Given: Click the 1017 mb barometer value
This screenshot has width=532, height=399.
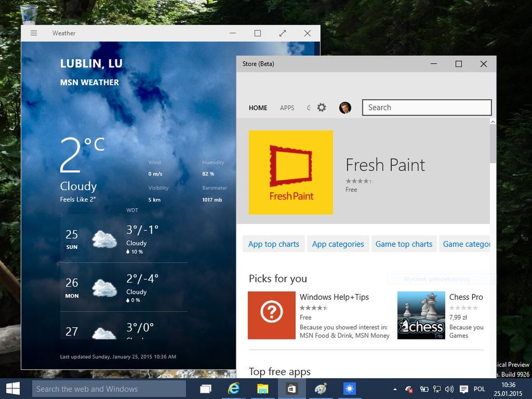Looking at the screenshot, I should 212,200.
